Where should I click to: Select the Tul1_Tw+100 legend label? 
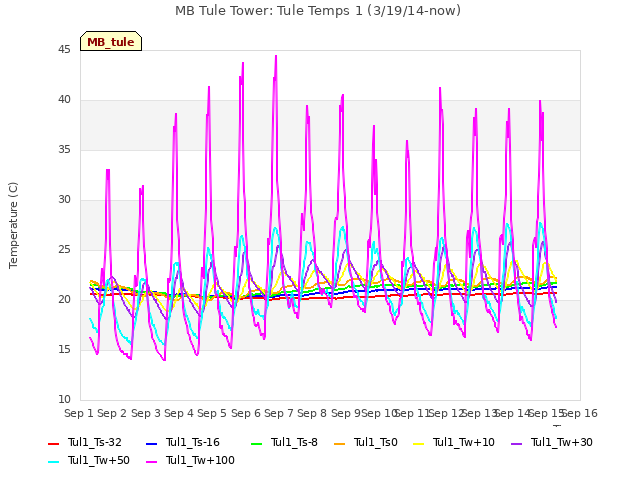(200, 460)
